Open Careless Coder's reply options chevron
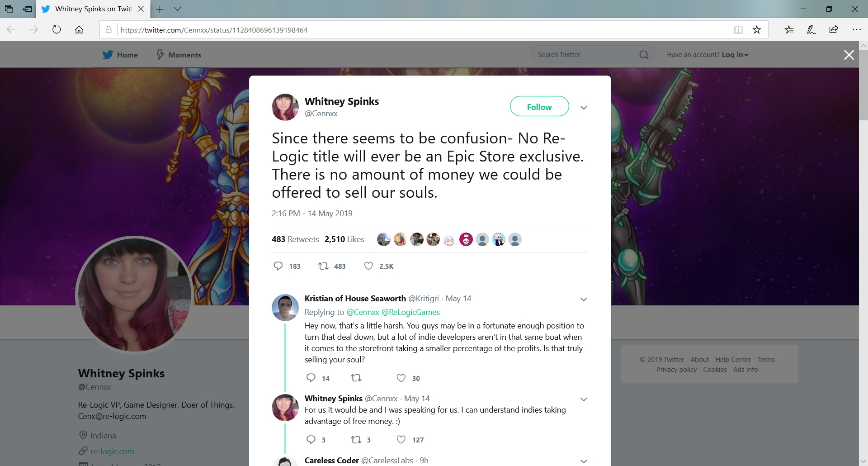 click(x=584, y=461)
